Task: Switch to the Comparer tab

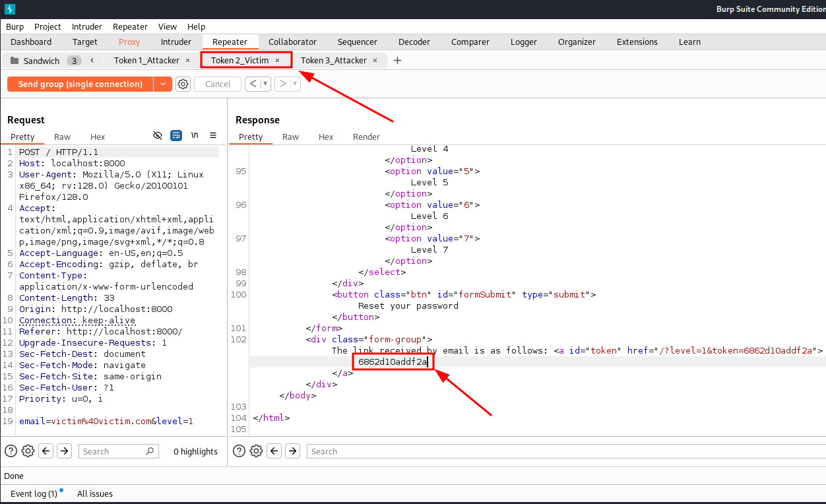Action: pyautogui.click(x=470, y=42)
